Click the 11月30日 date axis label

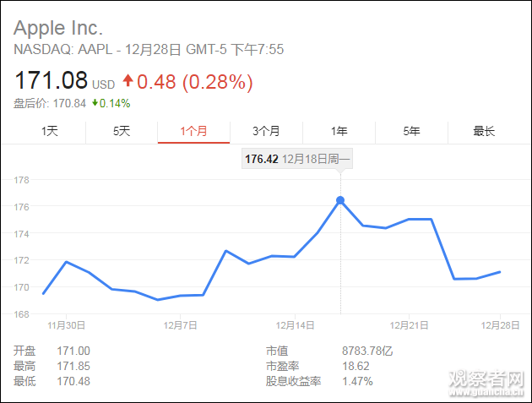click(x=66, y=325)
